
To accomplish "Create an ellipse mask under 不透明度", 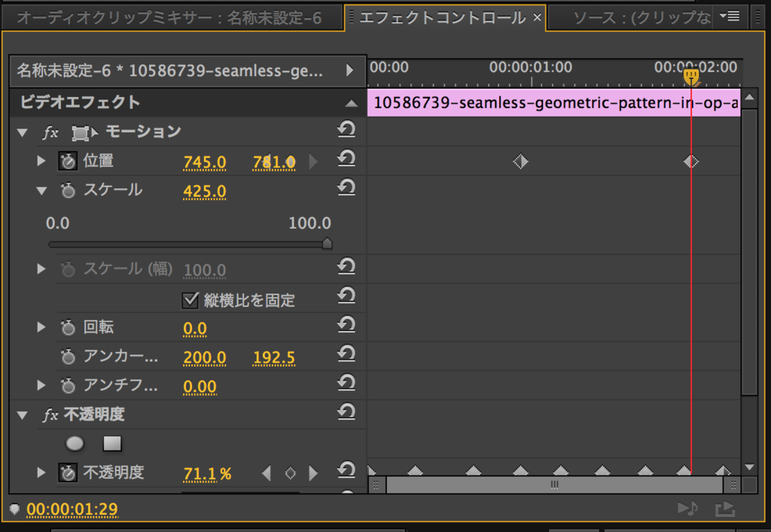I will [75, 443].
